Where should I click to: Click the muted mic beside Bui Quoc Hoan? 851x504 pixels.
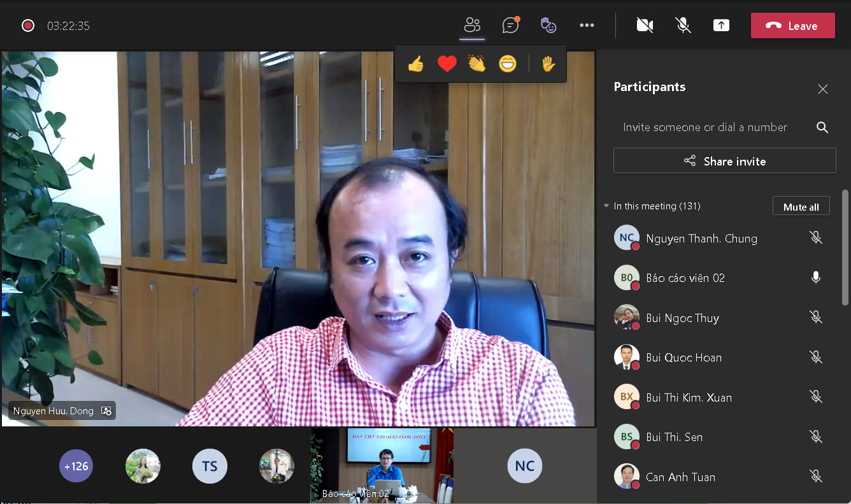pyautogui.click(x=815, y=357)
